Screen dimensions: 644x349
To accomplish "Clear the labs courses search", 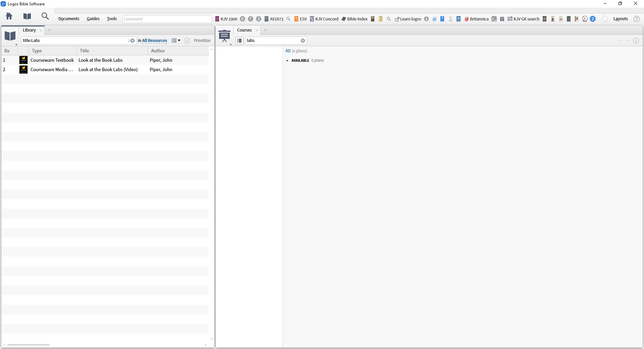I will pyautogui.click(x=303, y=41).
